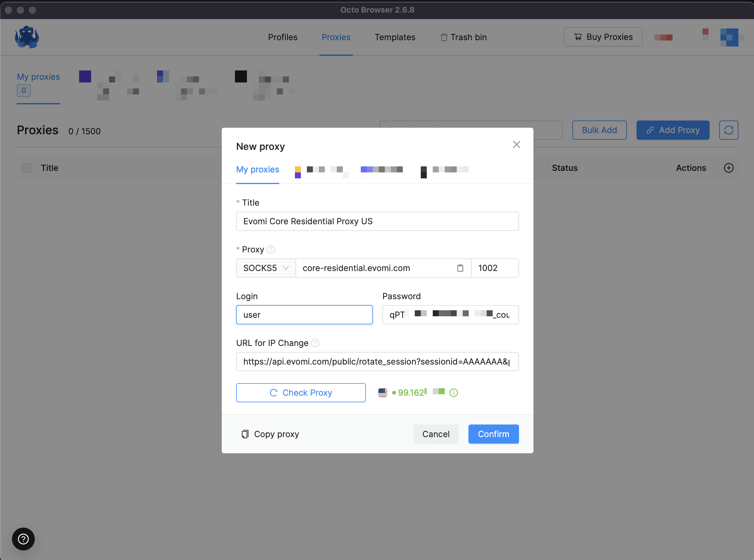The height and width of the screenshot is (560, 754).
Task: Click the Check Proxy button
Action: [301, 393]
